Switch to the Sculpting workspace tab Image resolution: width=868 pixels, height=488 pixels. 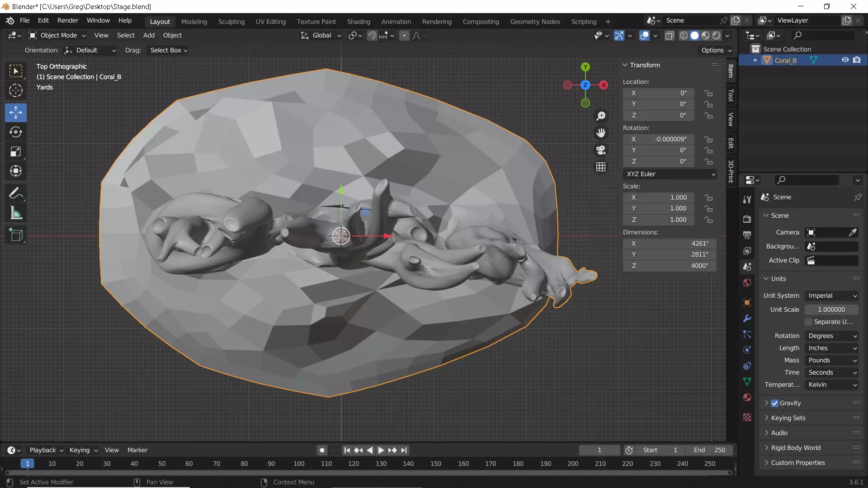point(231,21)
